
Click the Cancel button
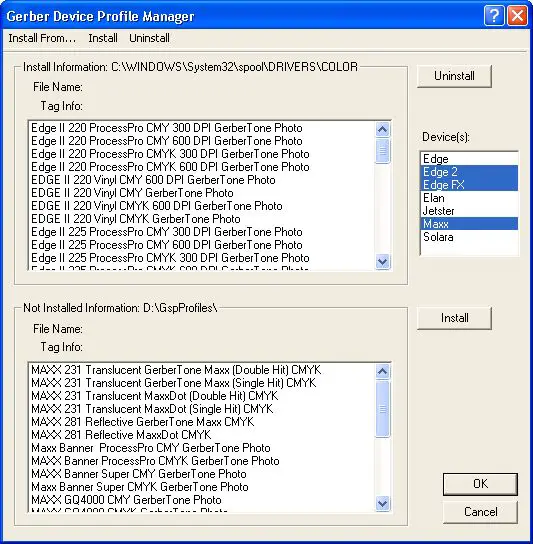480,512
